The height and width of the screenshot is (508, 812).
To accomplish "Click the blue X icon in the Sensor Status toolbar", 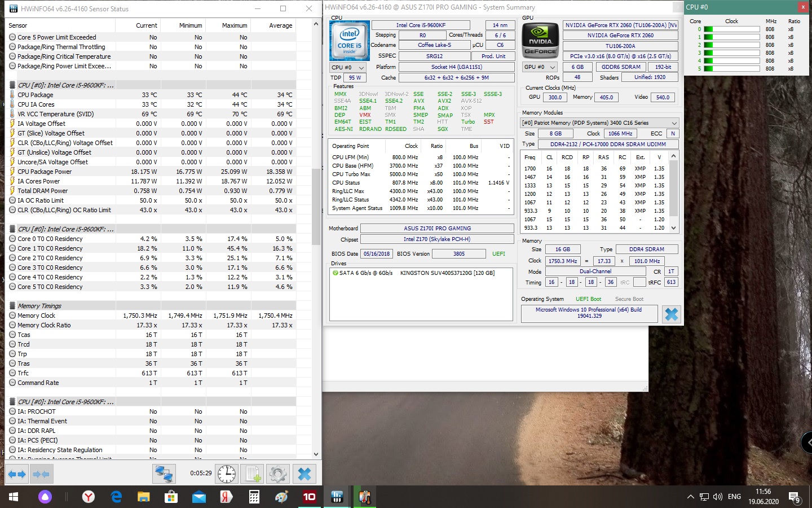I will coord(304,474).
